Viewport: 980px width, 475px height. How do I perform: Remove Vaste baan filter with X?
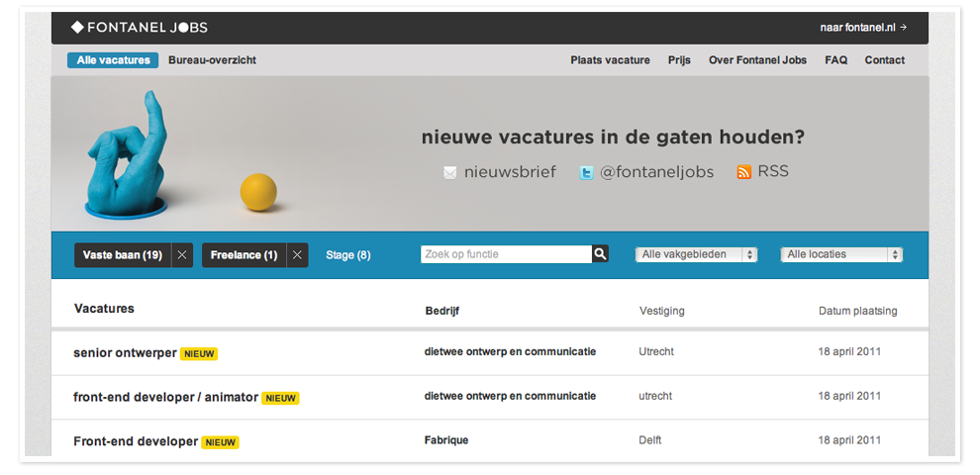click(x=182, y=255)
